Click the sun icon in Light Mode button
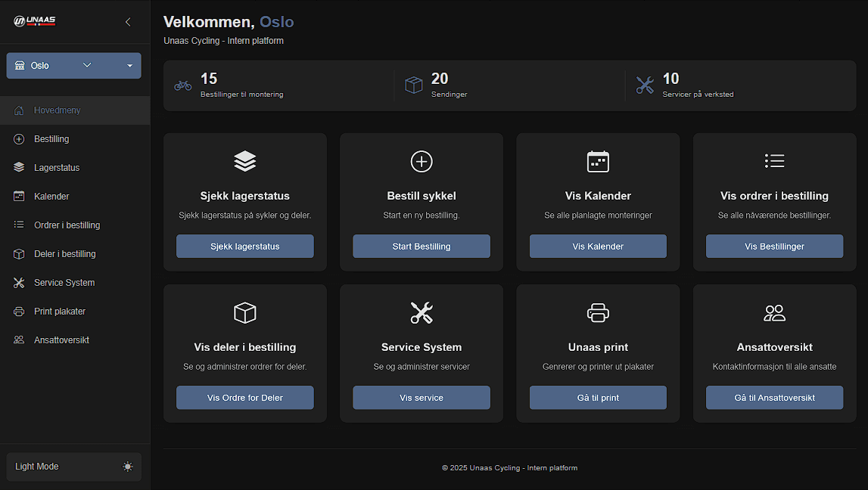 pos(128,467)
